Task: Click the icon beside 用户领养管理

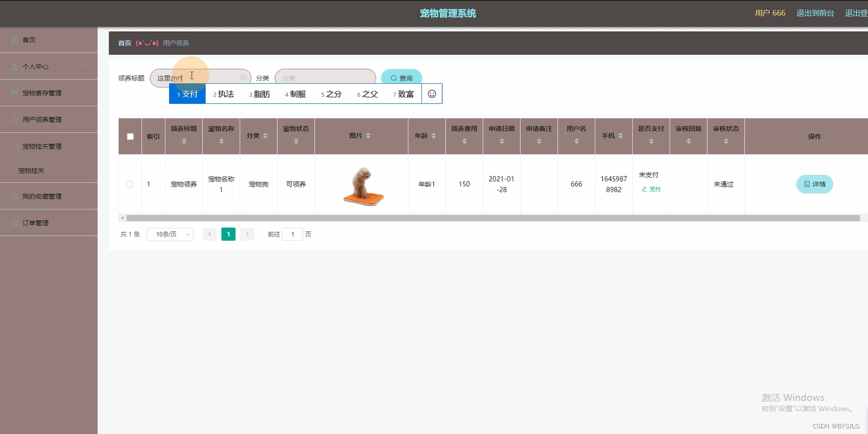Action: pos(14,120)
